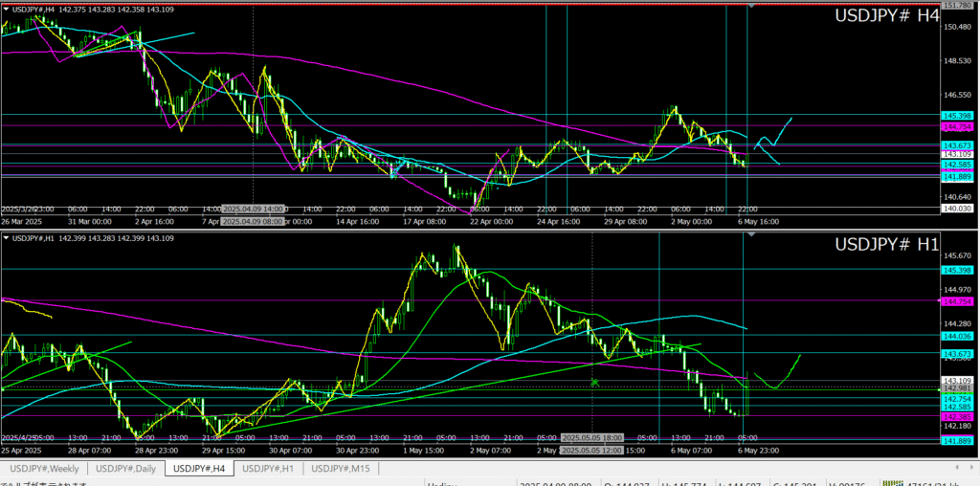Switch to the USDJPY#,Daily tab

(125, 468)
